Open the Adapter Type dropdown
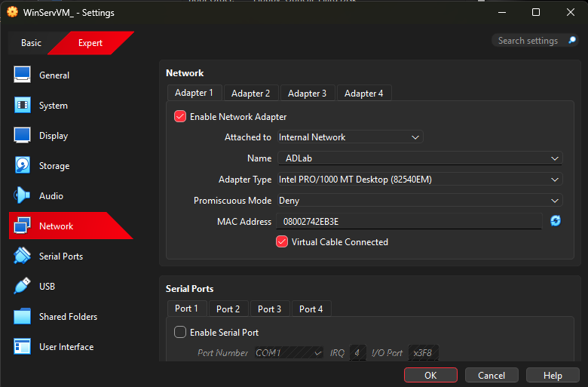Viewport: 588px width, 387px height. 420,180
